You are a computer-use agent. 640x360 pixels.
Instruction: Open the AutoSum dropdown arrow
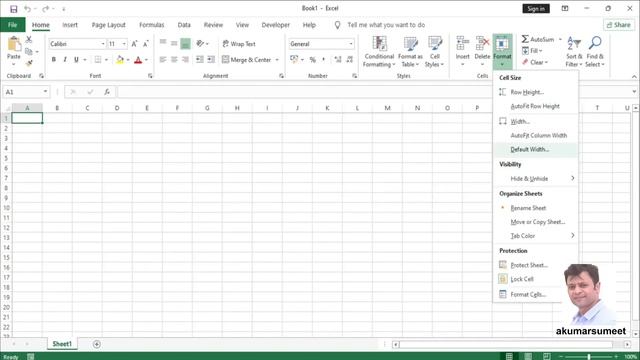tap(560, 39)
